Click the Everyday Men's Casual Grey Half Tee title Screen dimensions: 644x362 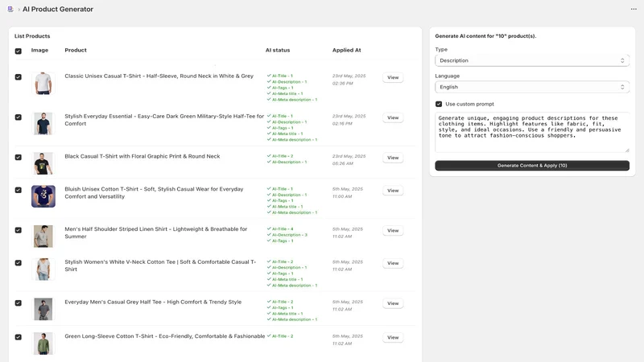point(153,302)
